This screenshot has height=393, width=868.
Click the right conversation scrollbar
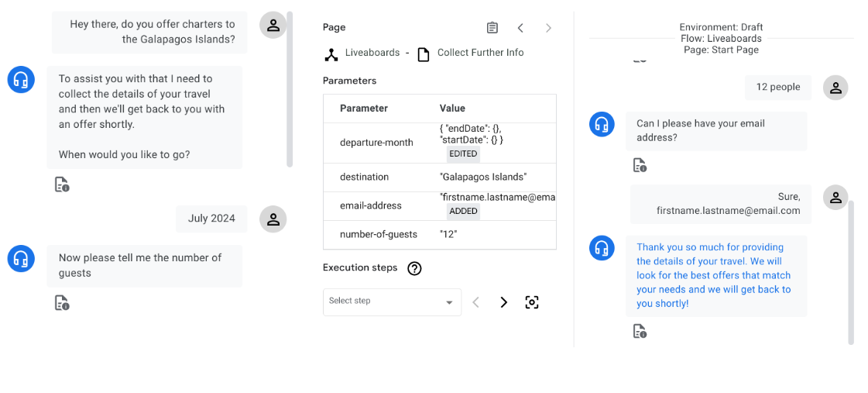(x=851, y=271)
